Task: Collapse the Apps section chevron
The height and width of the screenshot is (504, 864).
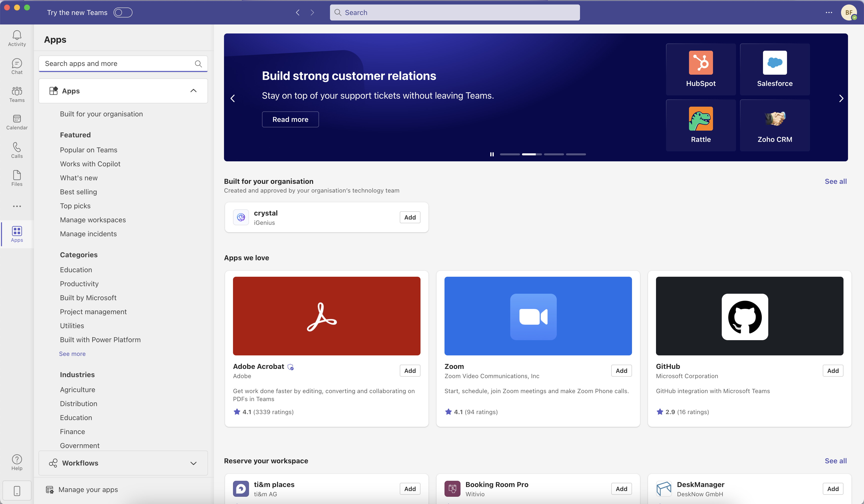Action: 193,91
